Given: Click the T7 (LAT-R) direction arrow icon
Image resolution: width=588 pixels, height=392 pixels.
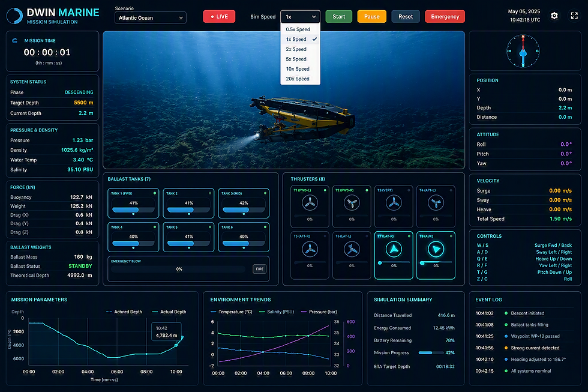Looking at the screenshot, I should [x=394, y=249].
